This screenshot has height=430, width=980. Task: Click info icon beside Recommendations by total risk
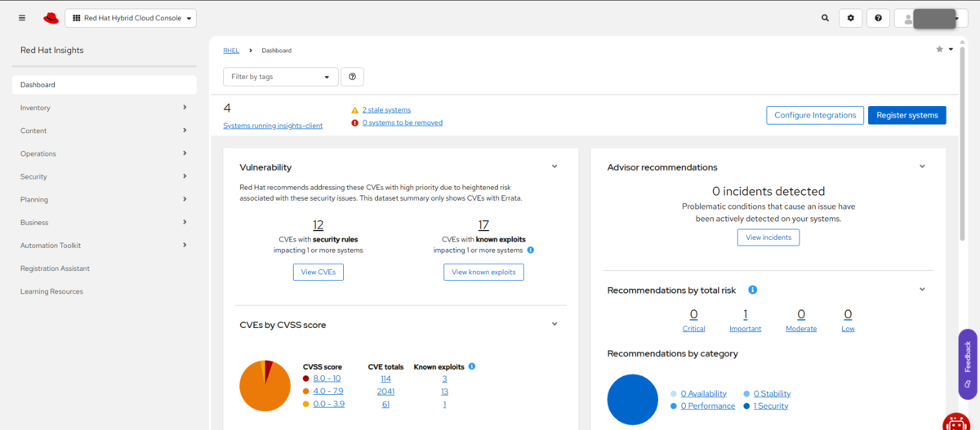click(x=753, y=290)
